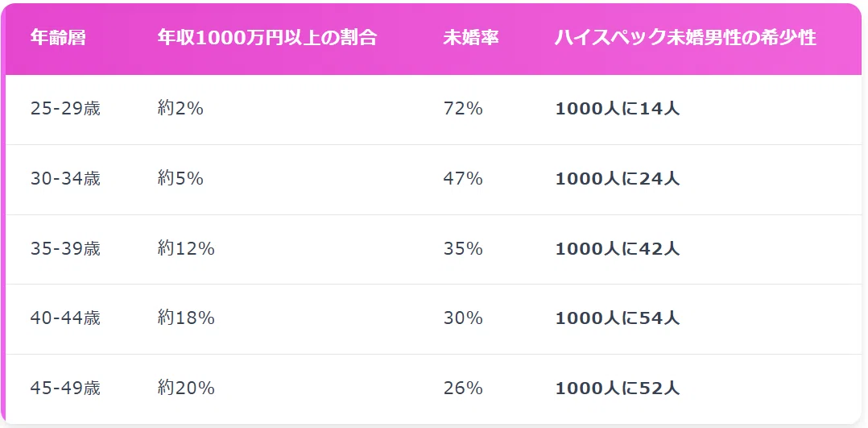Image resolution: width=868 pixels, height=428 pixels.
Task: Click the 1000人に54人 cell
Action: tap(618, 318)
